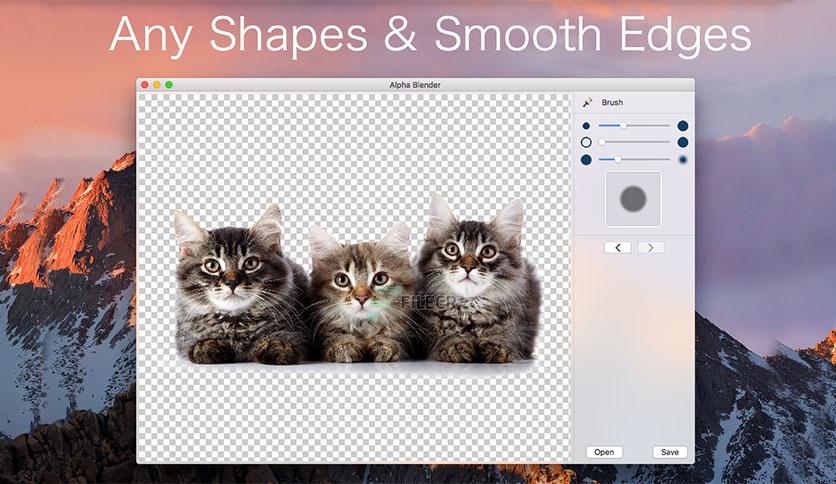This screenshot has height=484, width=836.
Task: Click the "Alpha Blender" window title
Action: point(415,85)
